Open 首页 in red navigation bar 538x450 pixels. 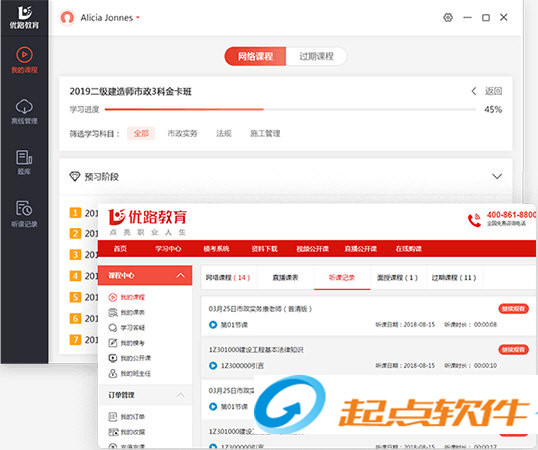[120, 249]
